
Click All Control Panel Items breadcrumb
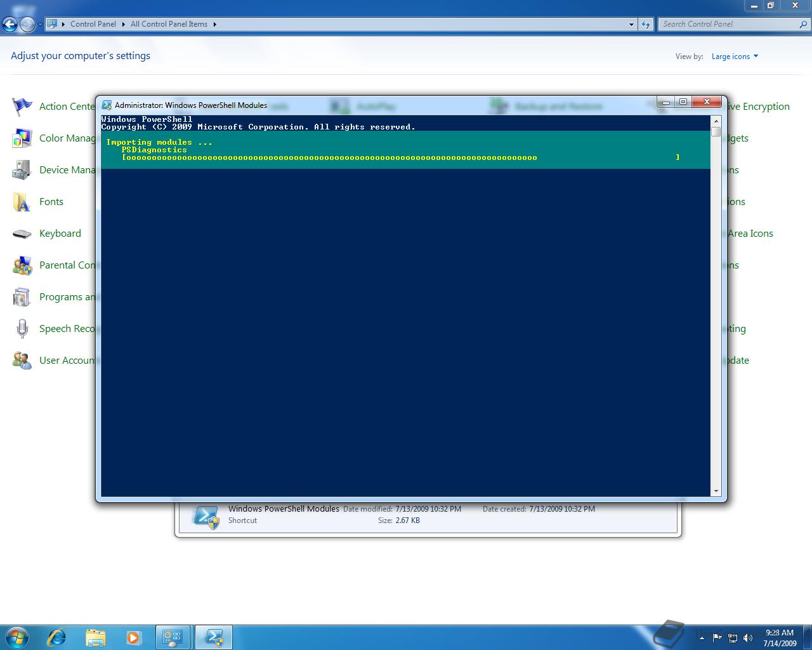(x=169, y=24)
